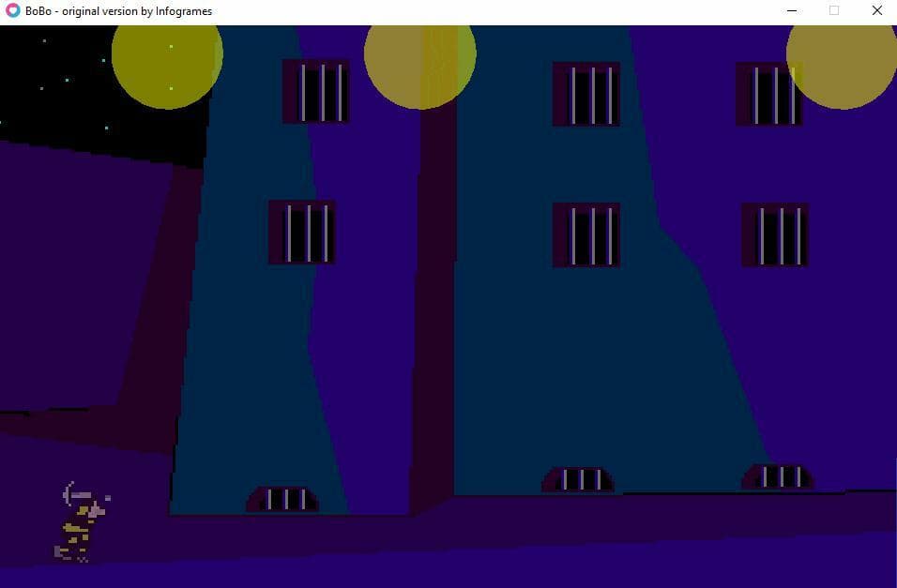
Task: Click the slanted purple wall above the prisoner
Action: (84, 281)
